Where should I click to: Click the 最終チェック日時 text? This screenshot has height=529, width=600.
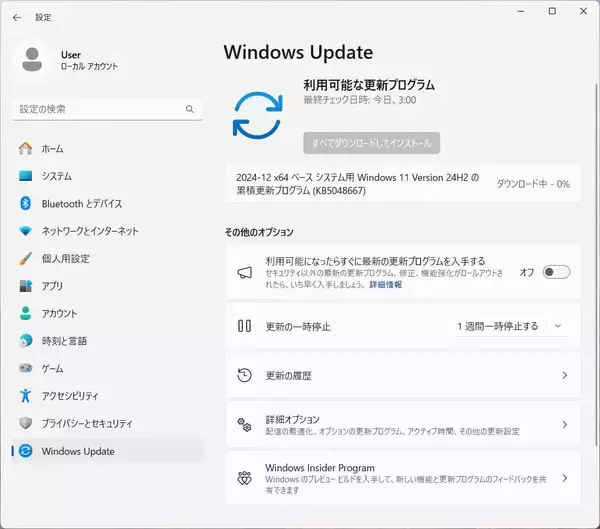point(360,100)
